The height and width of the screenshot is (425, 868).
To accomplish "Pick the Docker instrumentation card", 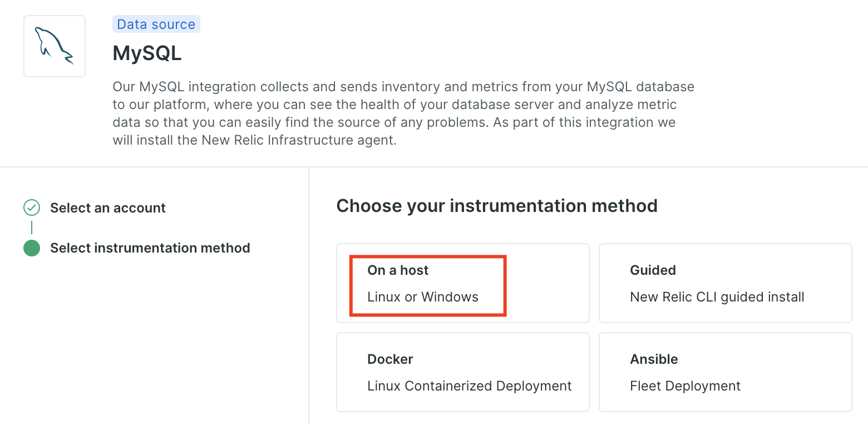I will (463, 372).
